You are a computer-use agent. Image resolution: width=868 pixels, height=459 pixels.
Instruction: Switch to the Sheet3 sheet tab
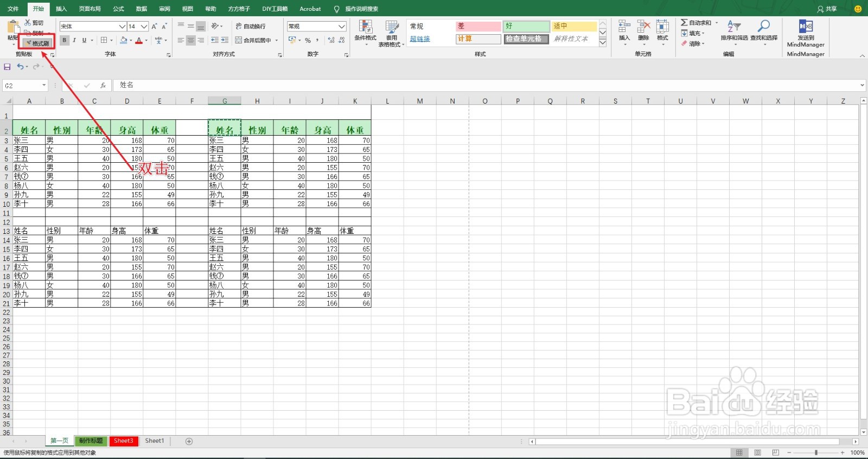point(123,441)
